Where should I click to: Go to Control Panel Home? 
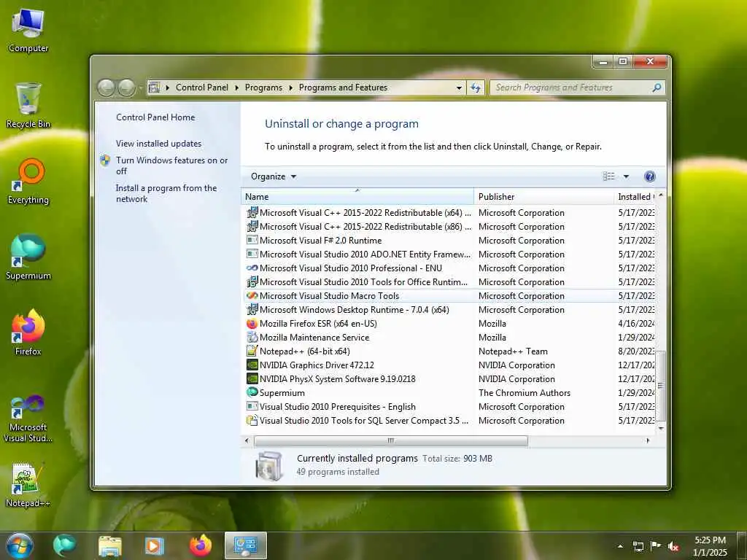[155, 117]
